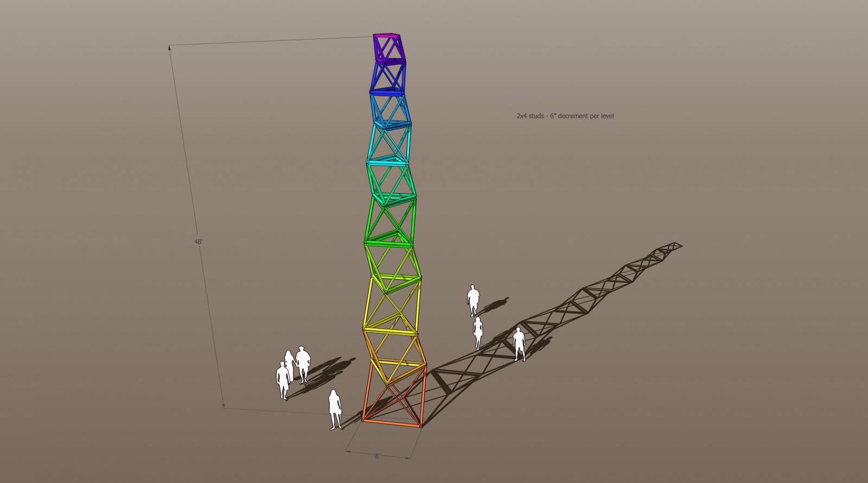Screen dimensions: 868x483
Task: Click the bottom arrowhead of the 48' dimension
Action: click(223, 405)
